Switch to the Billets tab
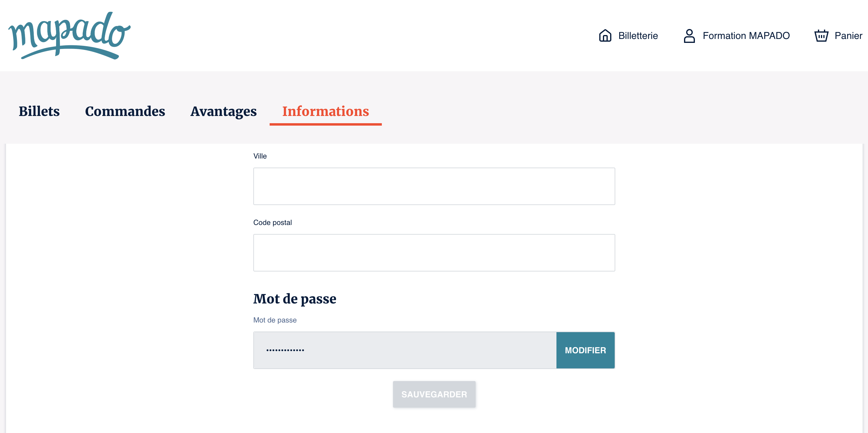Screen dimensions: 868x433 pos(39,111)
